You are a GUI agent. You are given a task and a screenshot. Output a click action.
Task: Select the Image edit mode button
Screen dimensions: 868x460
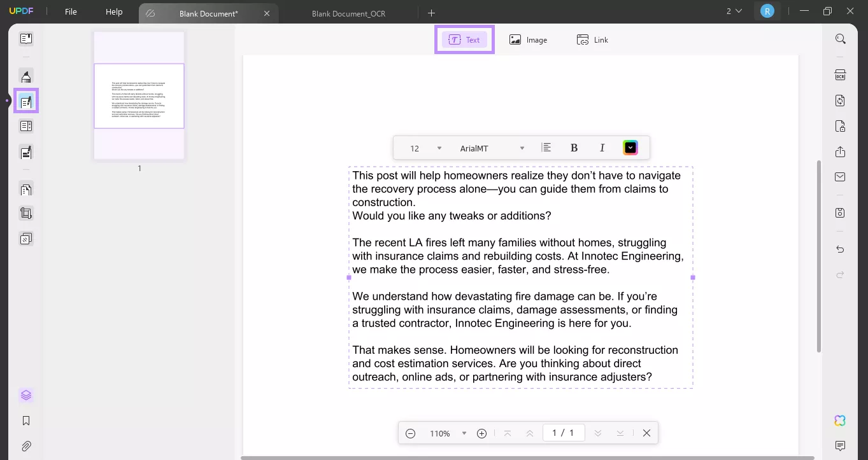(x=528, y=39)
